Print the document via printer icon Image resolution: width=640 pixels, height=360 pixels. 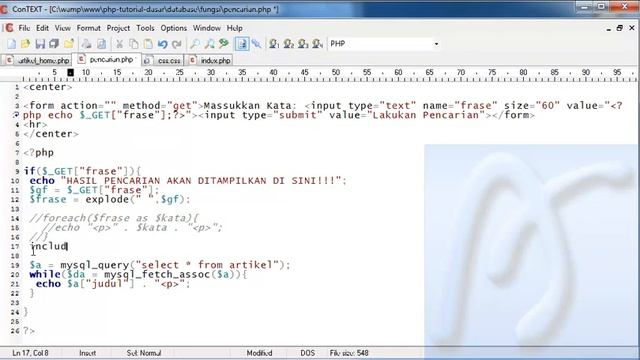pyautogui.click(x=87, y=44)
